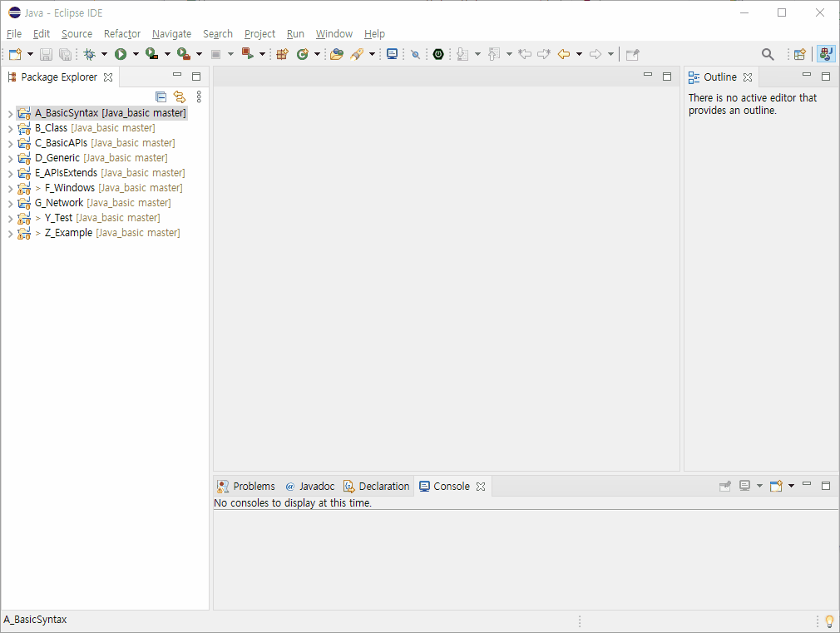Click the Coverage run icon
Screen dimensions: 840x633
[x=152, y=54]
